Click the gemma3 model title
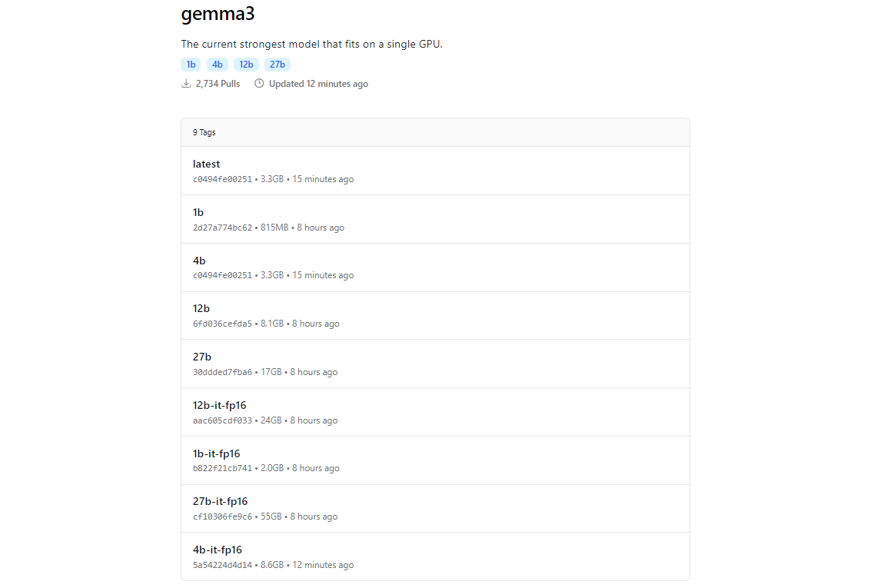 [x=218, y=14]
